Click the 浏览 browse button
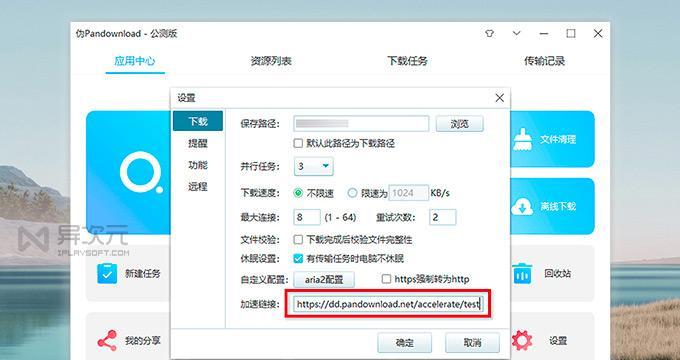This screenshot has width=680, height=360. [459, 124]
